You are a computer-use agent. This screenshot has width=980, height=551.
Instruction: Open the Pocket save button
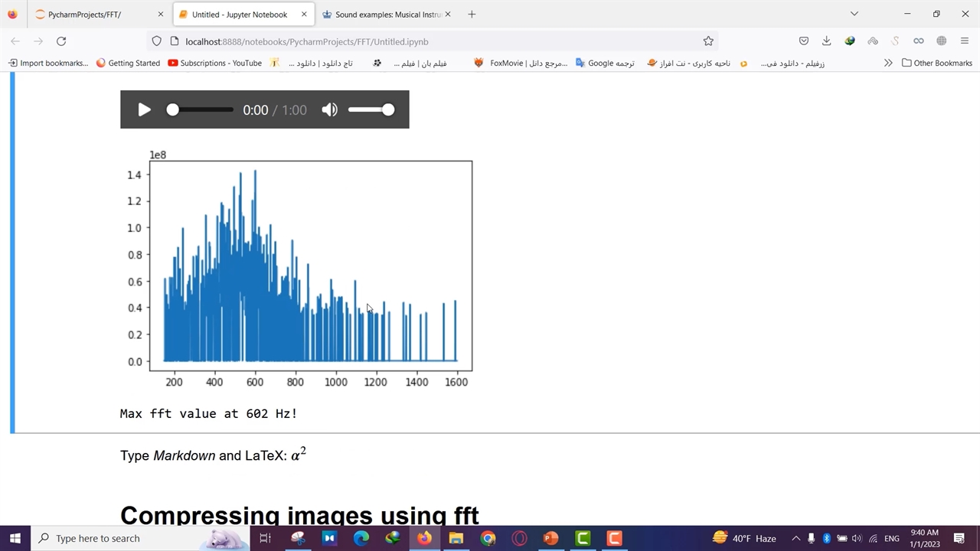tap(804, 41)
